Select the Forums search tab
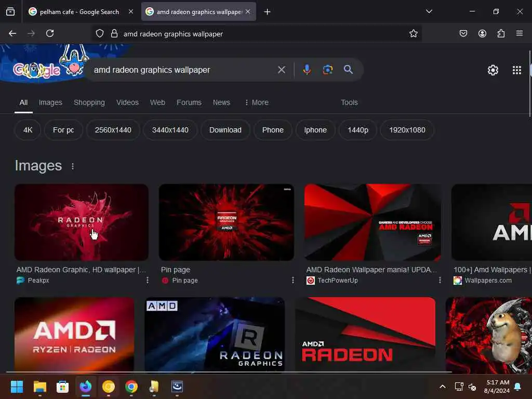Screen dimensions: 532x399 (189, 102)
